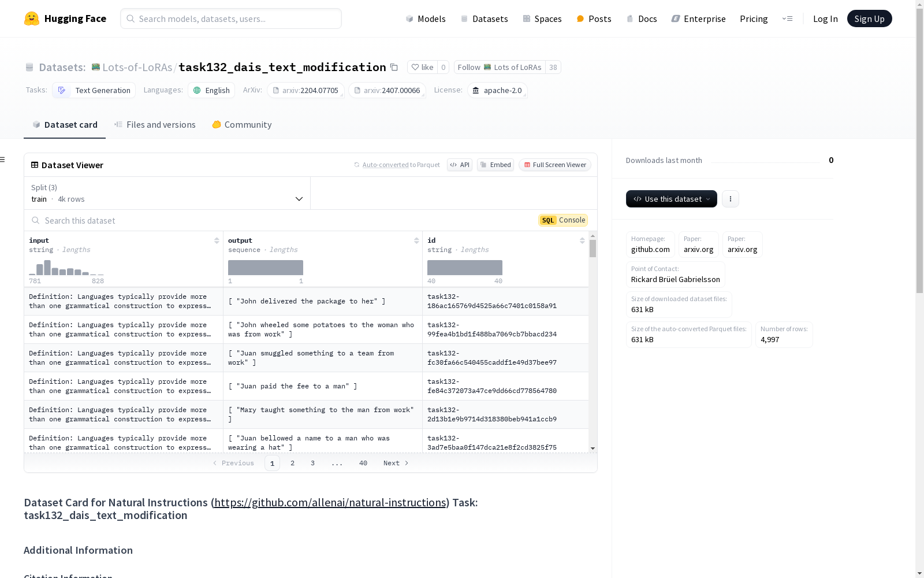Open the Pricing page
The height and width of the screenshot is (578, 924).
[x=754, y=18]
